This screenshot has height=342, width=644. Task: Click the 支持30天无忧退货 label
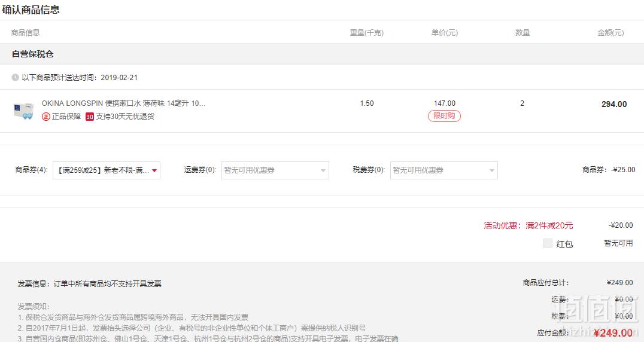(125, 117)
